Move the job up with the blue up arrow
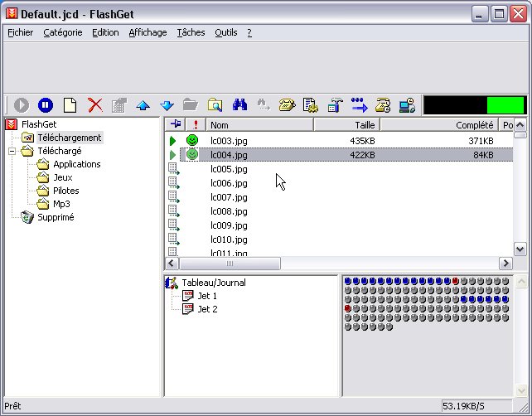532x416 pixels. [x=143, y=105]
